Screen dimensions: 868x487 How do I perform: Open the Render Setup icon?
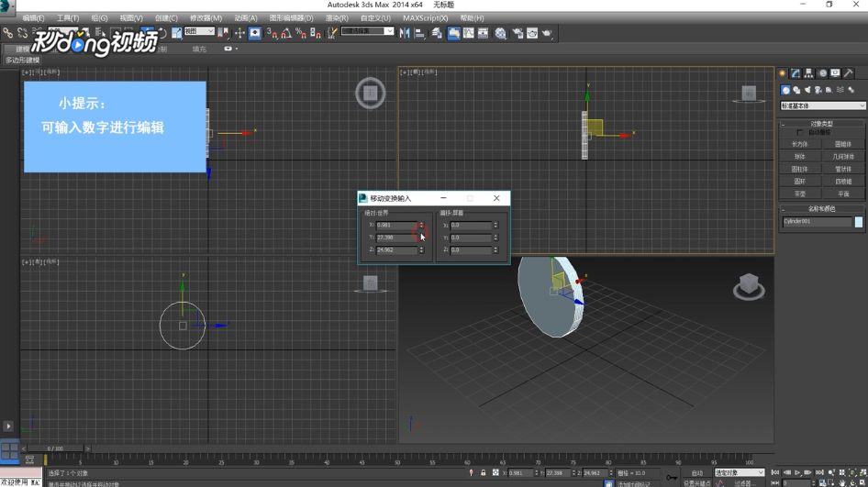pyautogui.click(x=517, y=33)
